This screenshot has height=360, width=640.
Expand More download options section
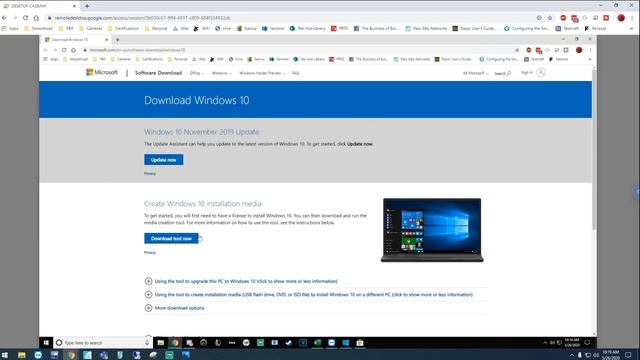pyautogui.click(x=174, y=308)
